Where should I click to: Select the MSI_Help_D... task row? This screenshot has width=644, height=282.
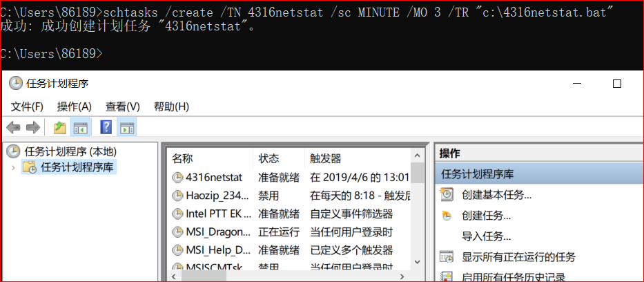[289, 250]
